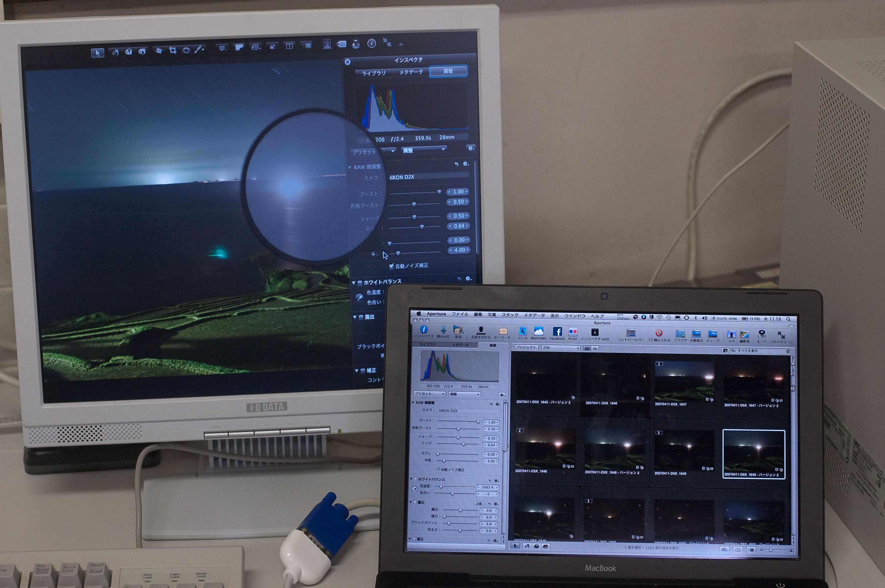Collapse the RAW 微調整 section in MacBook inspector
The width and height of the screenshot is (885, 588).
pos(413,402)
